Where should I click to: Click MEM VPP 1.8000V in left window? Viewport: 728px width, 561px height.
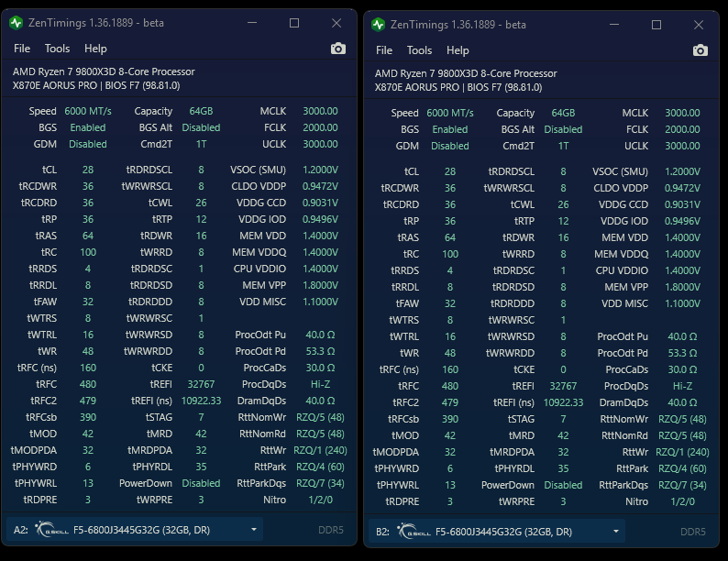320,285
